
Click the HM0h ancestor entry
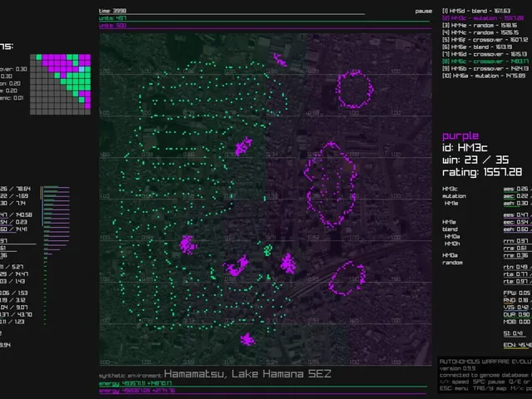[x=452, y=244]
